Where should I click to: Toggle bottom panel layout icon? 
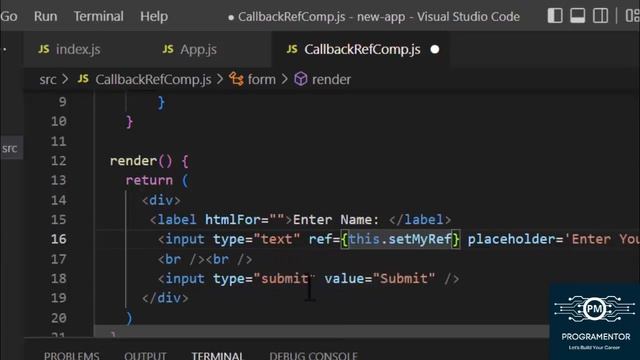point(578,16)
